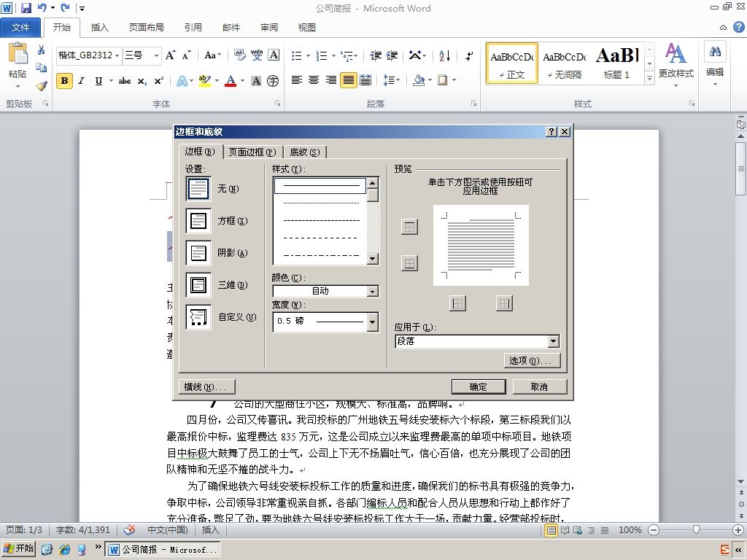Click the numbering list icon

coord(322,55)
